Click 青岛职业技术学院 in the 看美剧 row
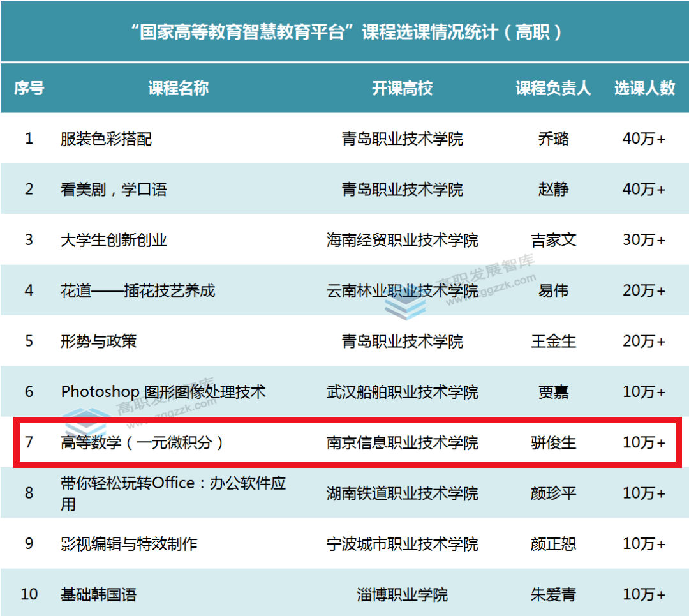Viewport: 689px width, 616px height. 402,189
